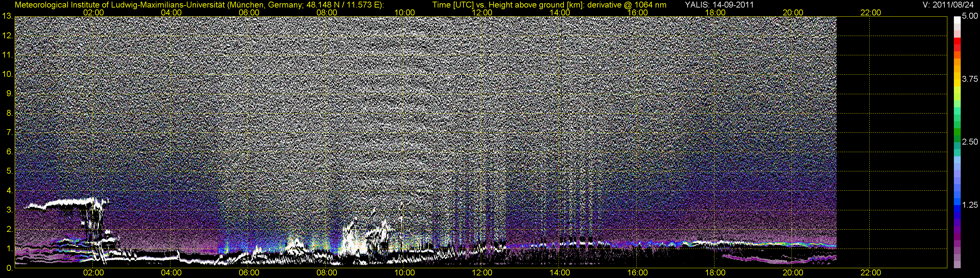Click the 10 km height axis label
Image resolution: width=980 pixels, height=278 pixels.
click(x=7, y=74)
